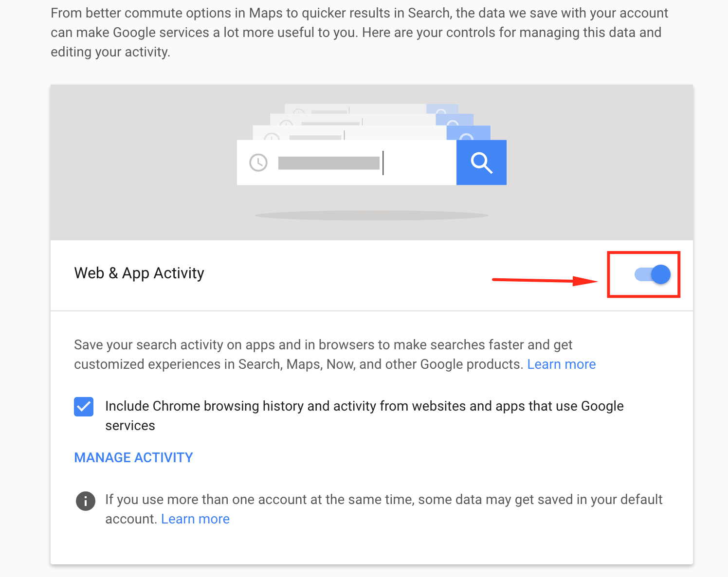Click the info icon next to account notice
728x577 pixels.
point(86,501)
